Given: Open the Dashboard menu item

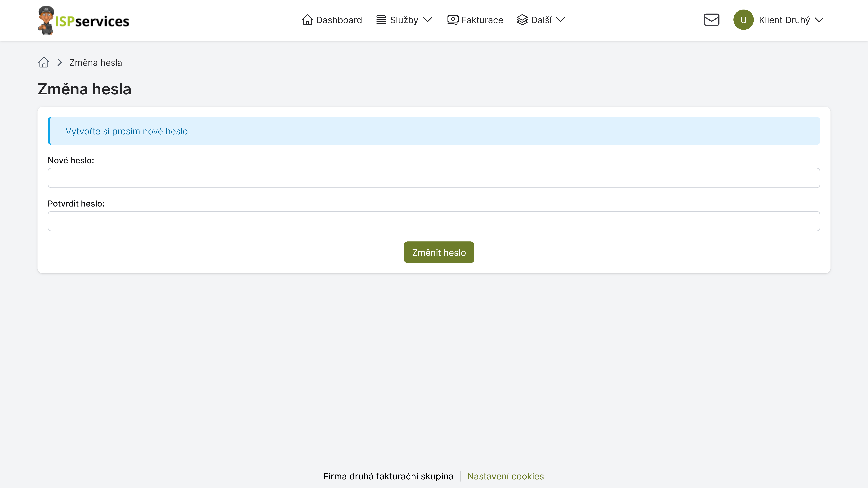Looking at the screenshot, I should coord(332,20).
